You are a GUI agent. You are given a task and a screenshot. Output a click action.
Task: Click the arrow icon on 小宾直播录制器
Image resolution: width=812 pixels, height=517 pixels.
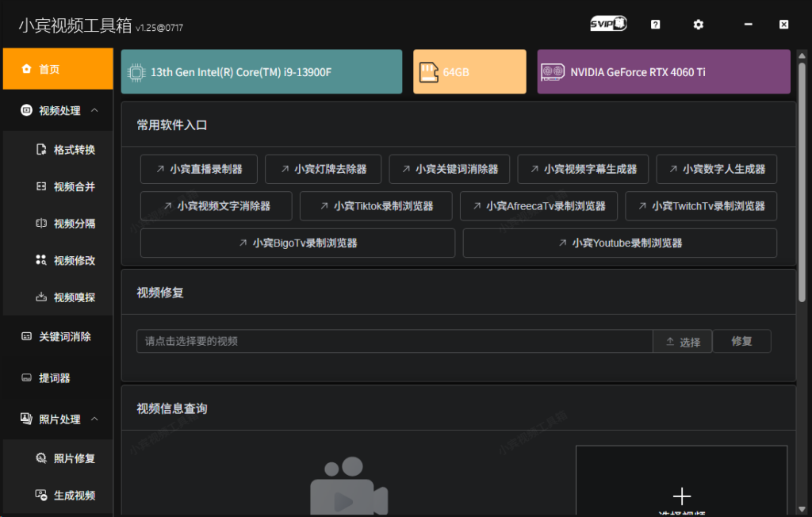[x=160, y=169]
